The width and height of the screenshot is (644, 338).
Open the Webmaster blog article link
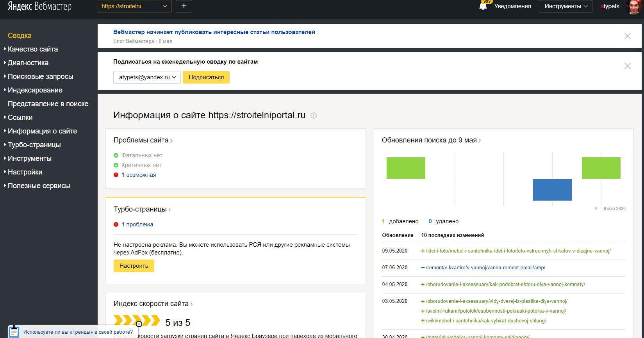(214, 32)
